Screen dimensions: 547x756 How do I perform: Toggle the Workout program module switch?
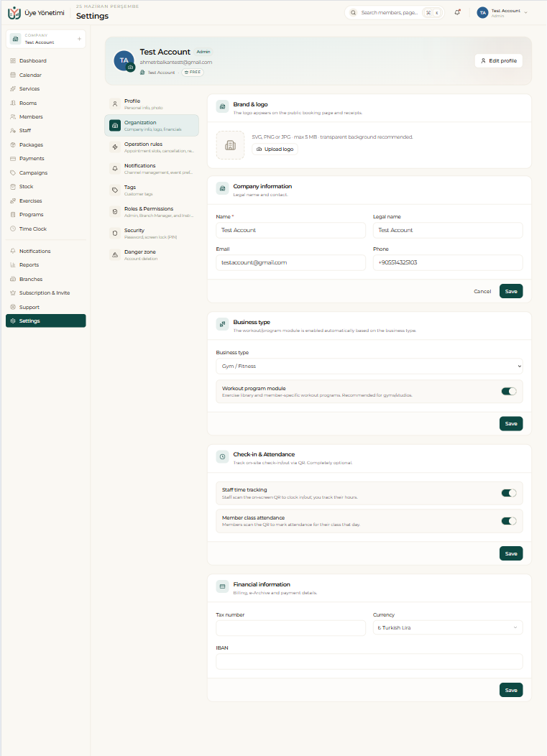click(x=509, y=391)
